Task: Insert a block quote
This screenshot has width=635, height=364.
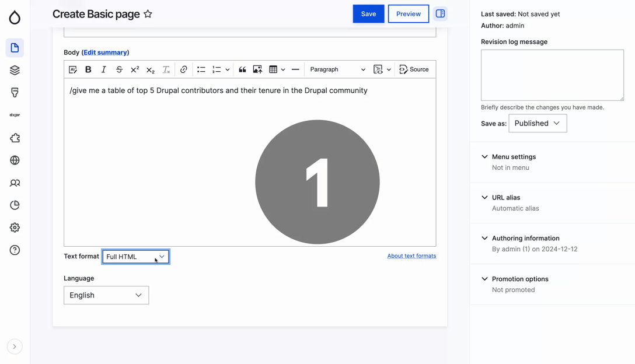Action: pos(242,69)
